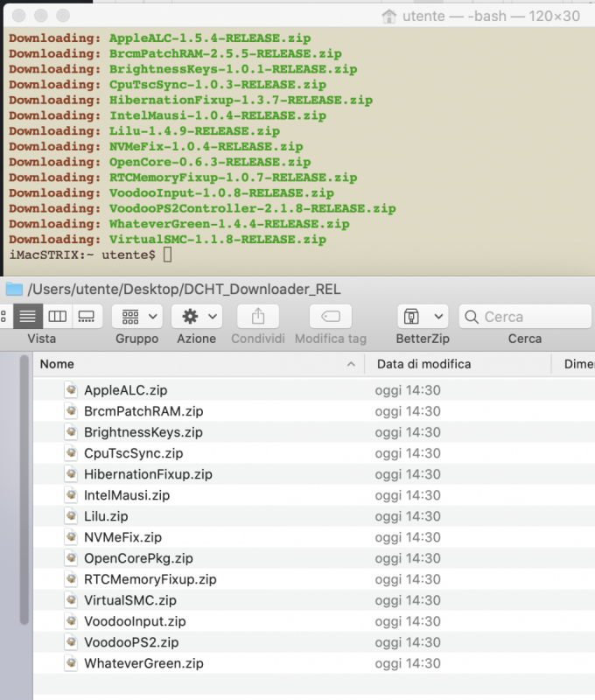595x700 pixels.
Task: Click Terminal home icon in title bar
Action: pyautogui.click(x=389, y=16)
